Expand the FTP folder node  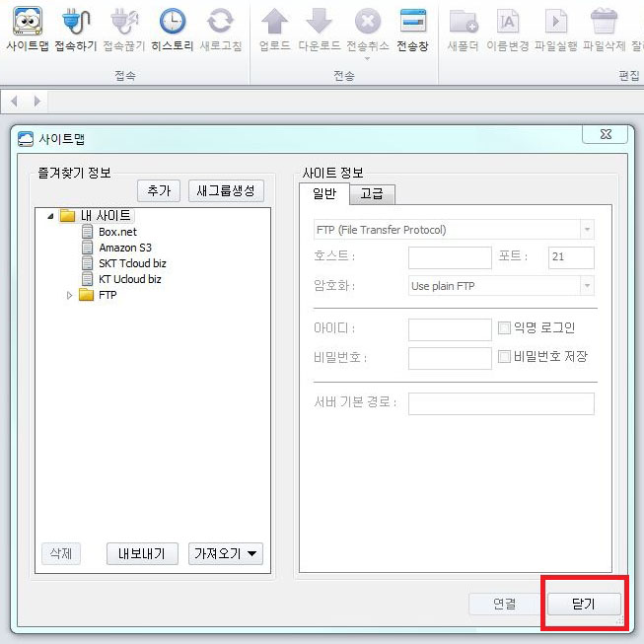pos(69,295)
